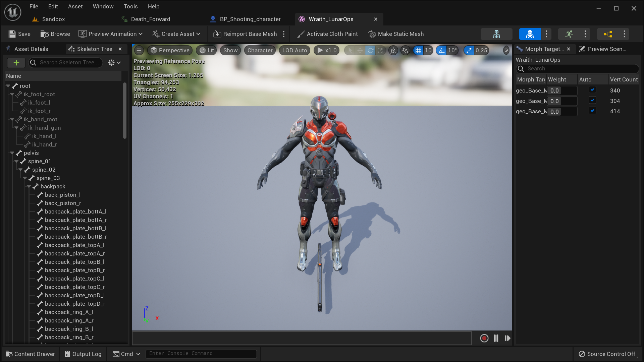Viewport: 644px width, 362px height.
Task: Click Activate Cloth Paint
Action: 328,34
